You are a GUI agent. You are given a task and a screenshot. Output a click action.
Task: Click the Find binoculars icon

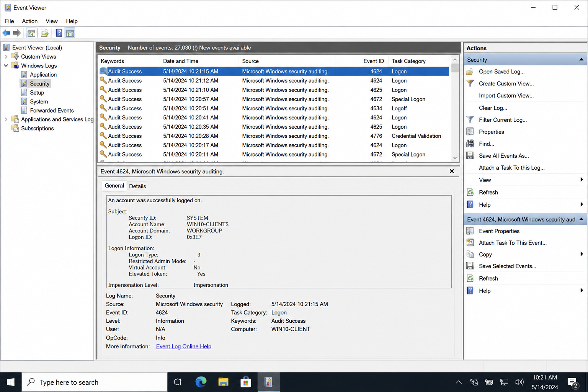[x=470, y=144]
